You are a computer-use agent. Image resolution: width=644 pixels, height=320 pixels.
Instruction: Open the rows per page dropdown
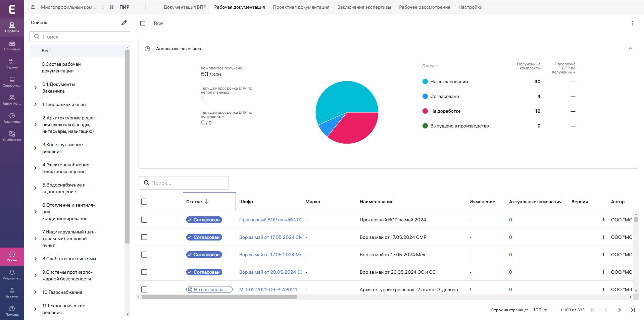(540, 310)
